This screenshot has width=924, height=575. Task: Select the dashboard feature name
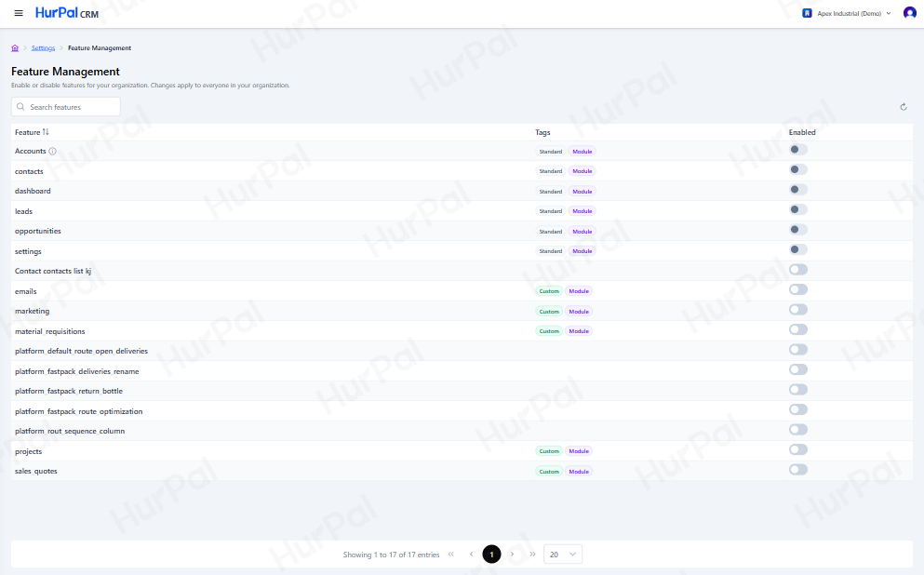(33, 191)
